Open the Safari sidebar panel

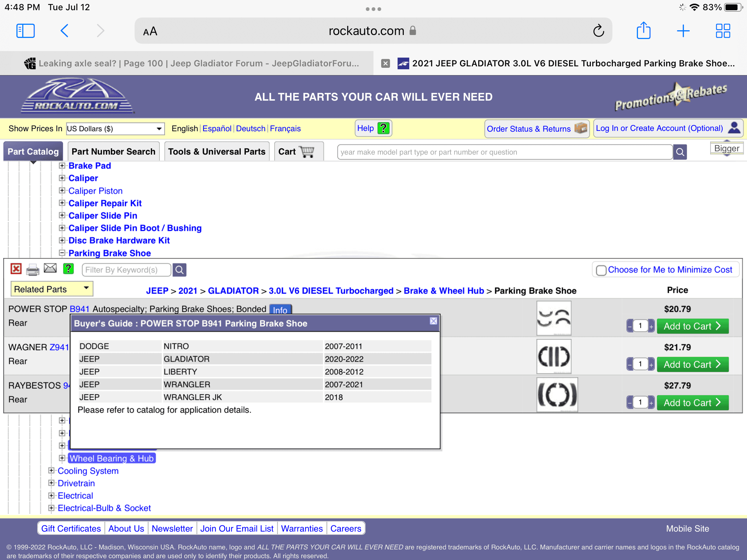pos(26,31)
